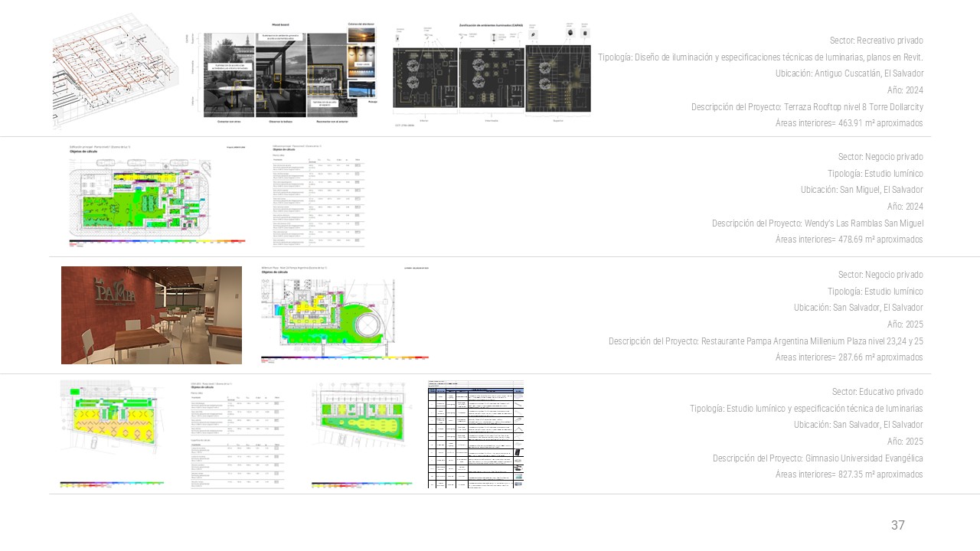
Task: Click the color scale below Pampa plan
Action: pyautogui.click(x=345, y=357)
